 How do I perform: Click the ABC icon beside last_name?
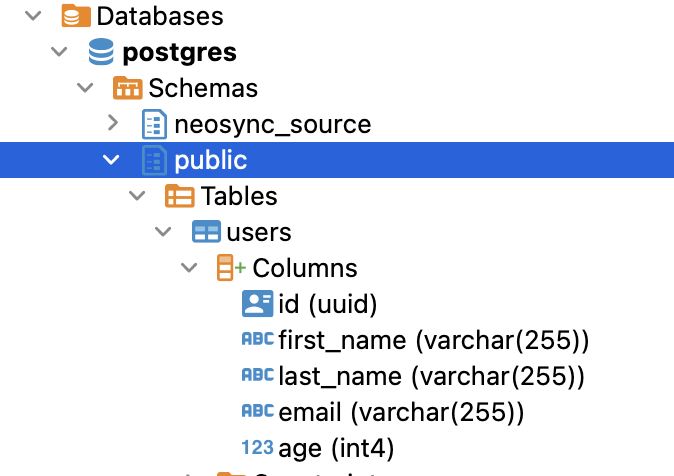[x=257, y=375]
